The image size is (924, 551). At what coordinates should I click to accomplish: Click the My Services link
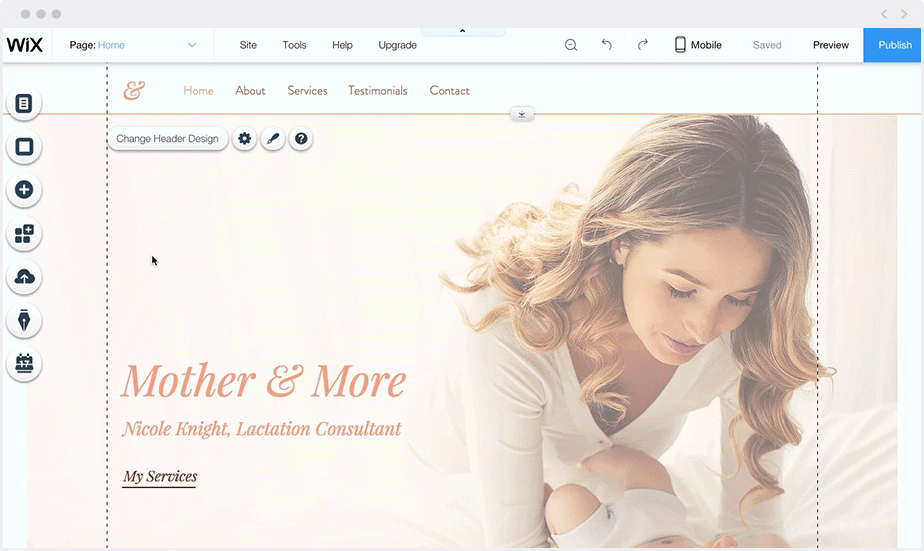[160, 476]
